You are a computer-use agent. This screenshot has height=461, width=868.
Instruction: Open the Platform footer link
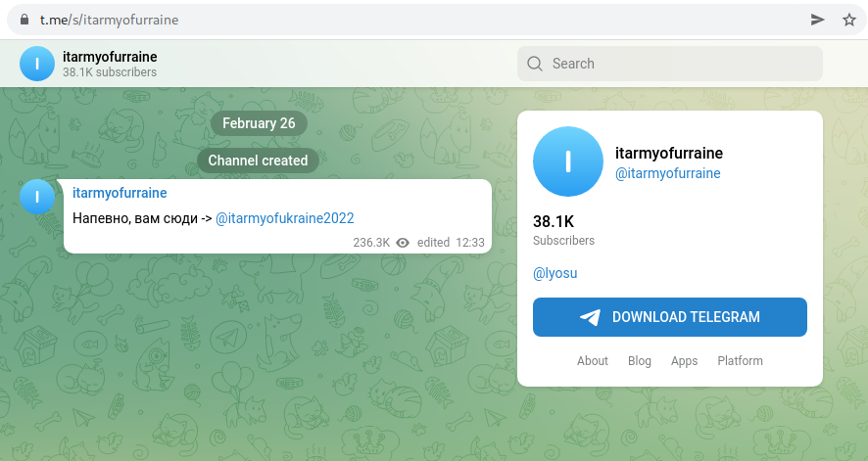point(740,360)
